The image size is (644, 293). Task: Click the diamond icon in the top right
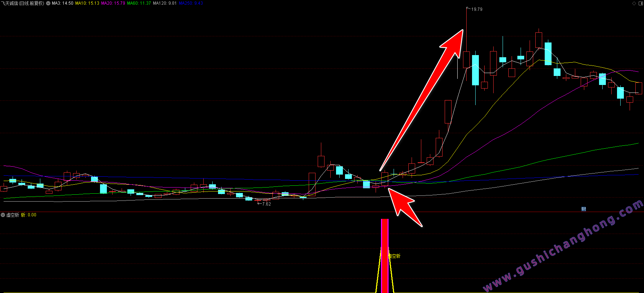(634, 3)
